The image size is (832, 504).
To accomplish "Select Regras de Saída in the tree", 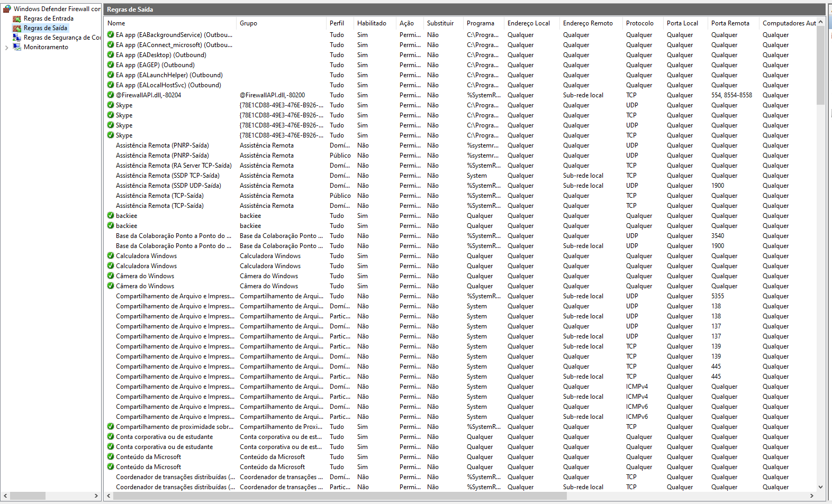I will pyautogui.click(x=46, y=28).
